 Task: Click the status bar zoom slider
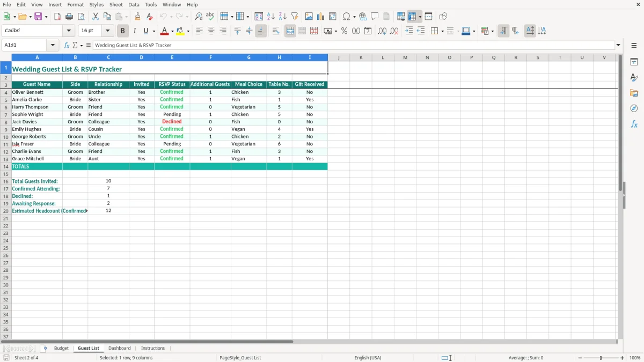[x=601, y=358]
